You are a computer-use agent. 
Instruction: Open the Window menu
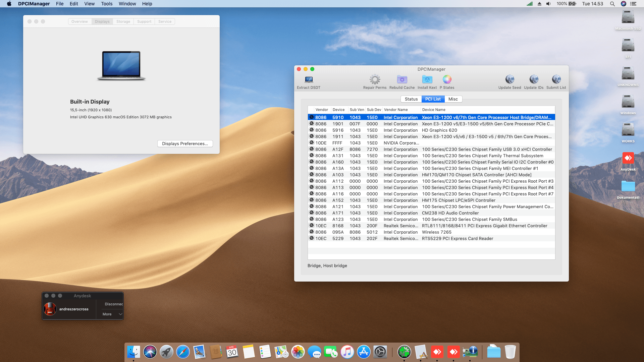127,4
